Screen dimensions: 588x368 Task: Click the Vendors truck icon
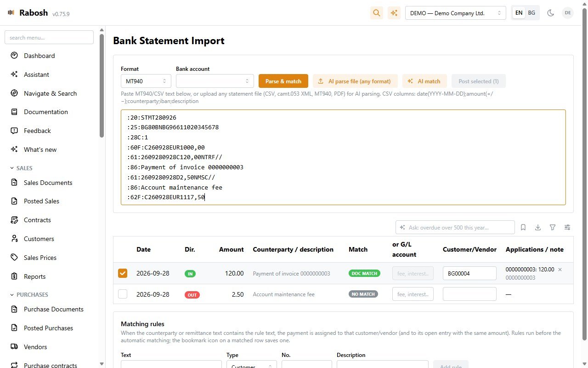pyautogui.click(x=14, y=347)
